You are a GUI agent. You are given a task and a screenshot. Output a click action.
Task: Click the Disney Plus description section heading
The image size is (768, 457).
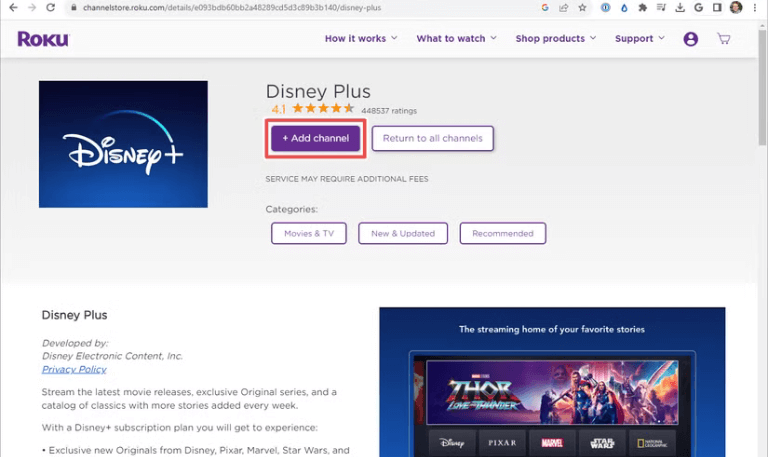tap(74, 315)
